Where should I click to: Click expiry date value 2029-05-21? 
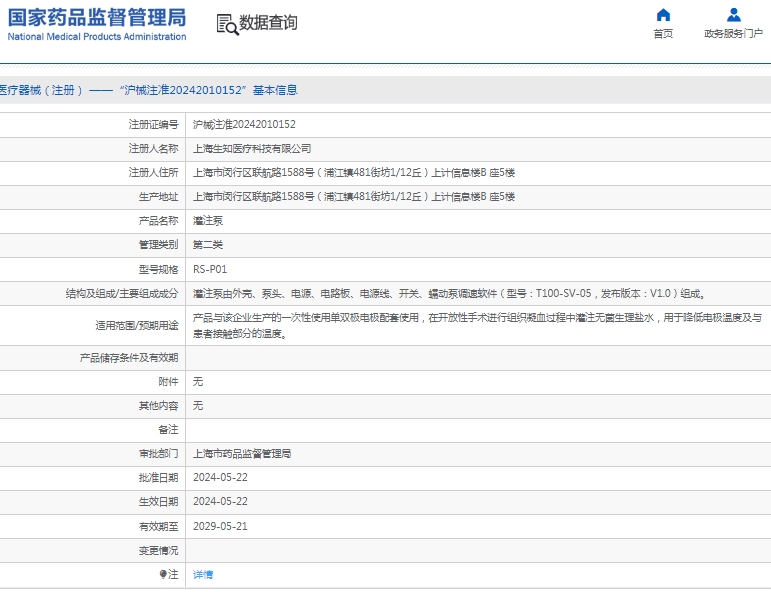[220, 526]
